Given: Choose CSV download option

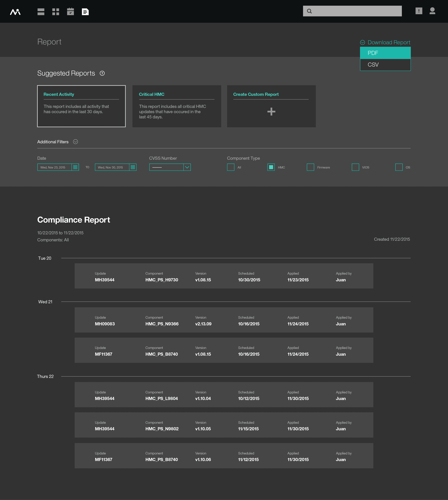Looking at the screenshot, I should tap(385, 65).
